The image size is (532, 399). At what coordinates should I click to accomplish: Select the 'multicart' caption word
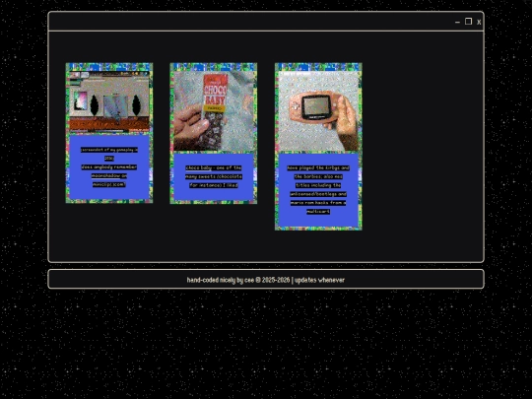pos(318,212)
